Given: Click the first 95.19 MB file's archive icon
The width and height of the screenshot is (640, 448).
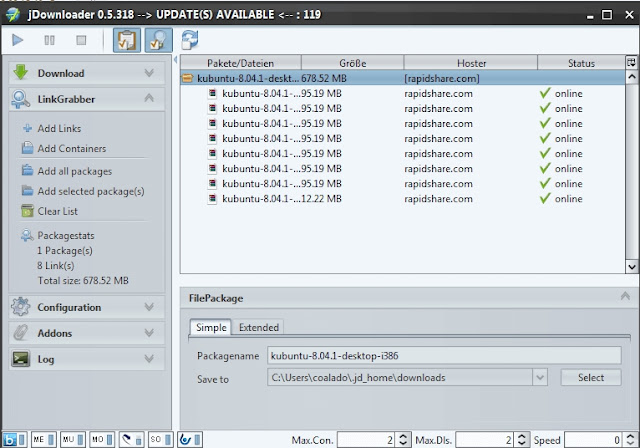Looking at the screenshot, I should coord(212,93).
